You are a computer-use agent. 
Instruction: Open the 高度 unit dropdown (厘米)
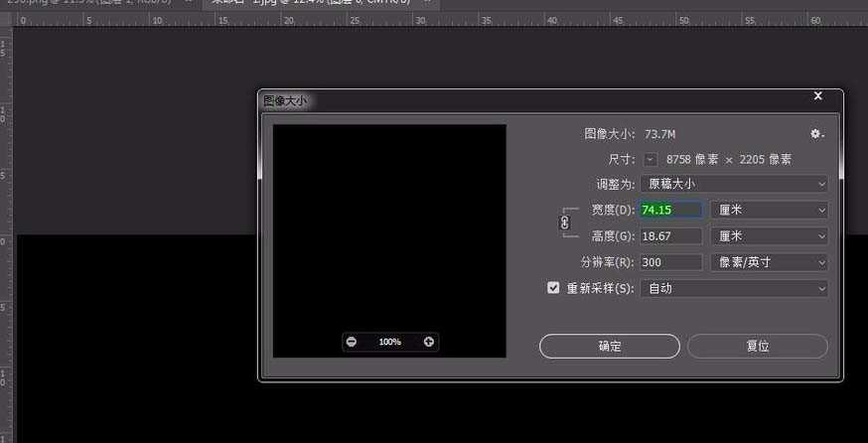coord(769,236)
